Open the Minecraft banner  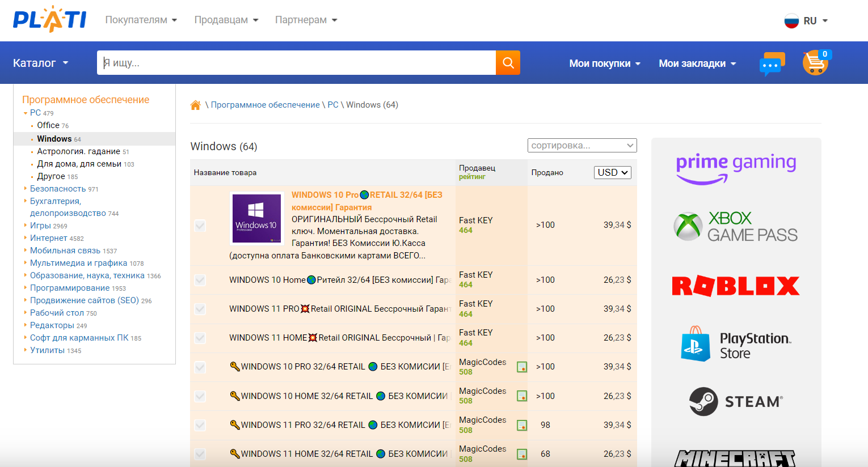(736, 458)
